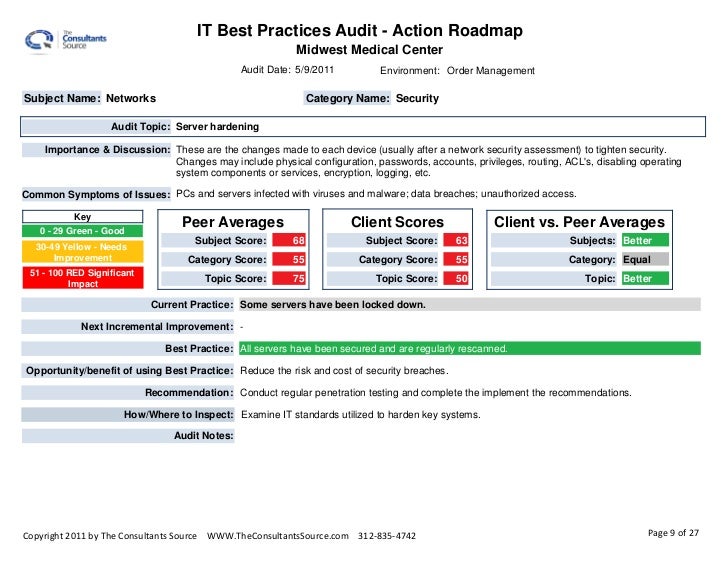
Task: Click Peer Averages Subject Score value 68
Action: click(289, 240)
